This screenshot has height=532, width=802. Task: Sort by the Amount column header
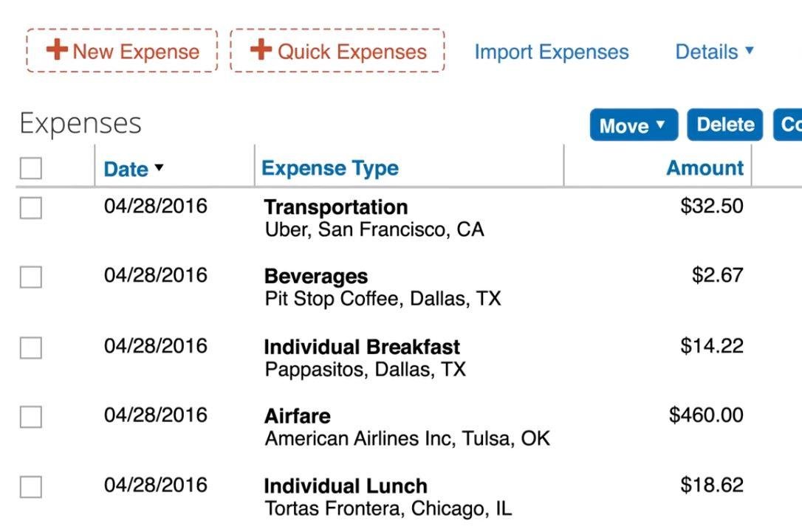[705, 168]
